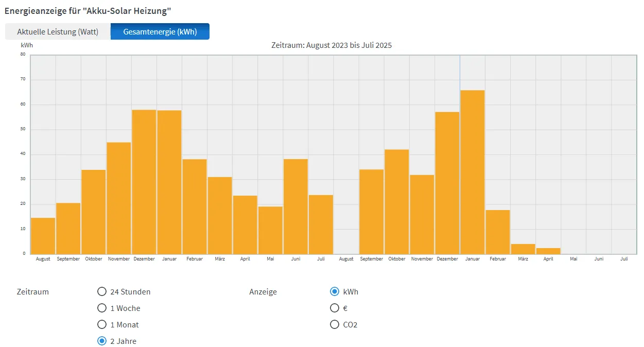This screenshot has width=644, height=347.
Task: Select the 24 Stunden time range
Action: (x=102, y=292)
